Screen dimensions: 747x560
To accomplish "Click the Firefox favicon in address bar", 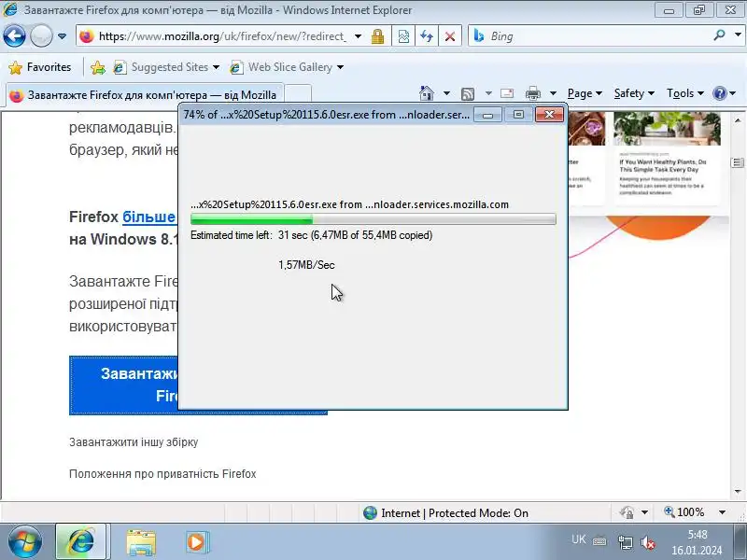I will [x=87, y=36].
